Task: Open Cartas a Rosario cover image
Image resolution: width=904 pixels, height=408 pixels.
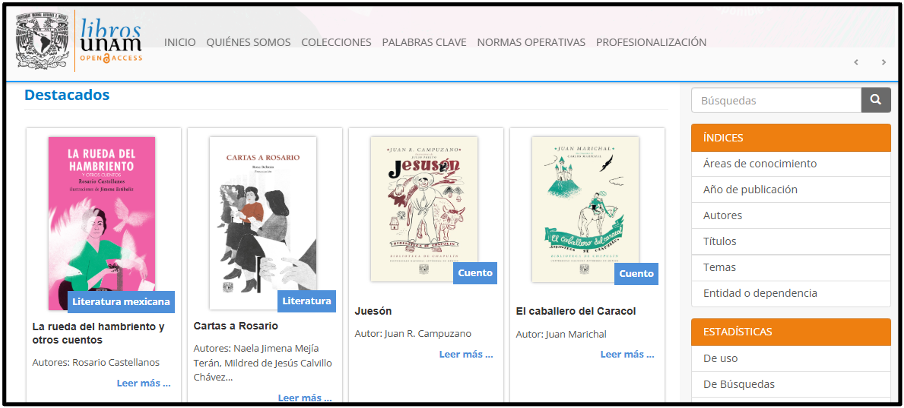Action: 263,224
